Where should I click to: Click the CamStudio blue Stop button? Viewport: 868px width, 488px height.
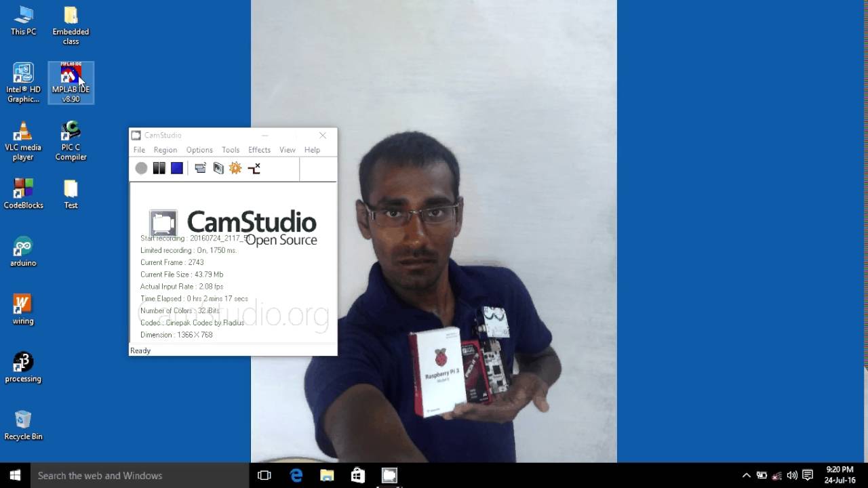177,168
